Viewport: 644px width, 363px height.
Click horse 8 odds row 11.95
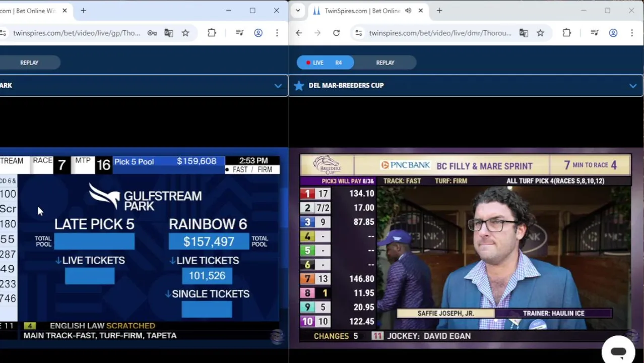click(338, 293)
